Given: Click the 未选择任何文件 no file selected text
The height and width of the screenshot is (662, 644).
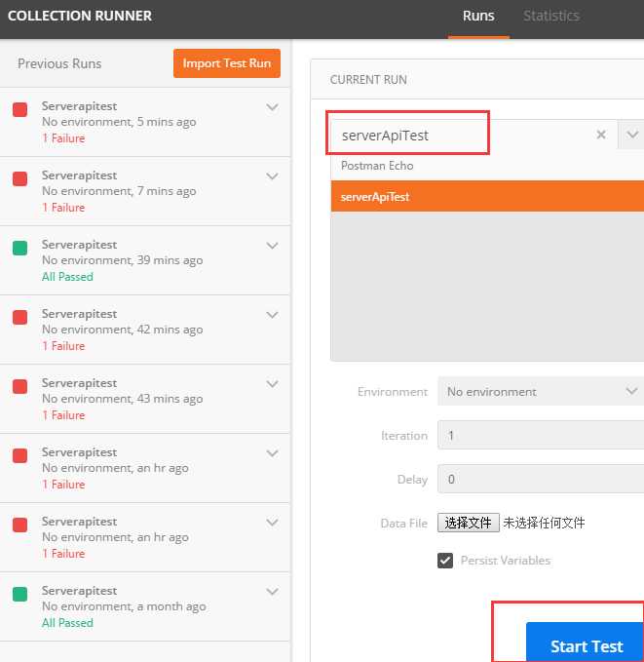Looking at the screenshot, I should [x=544, y=523].
